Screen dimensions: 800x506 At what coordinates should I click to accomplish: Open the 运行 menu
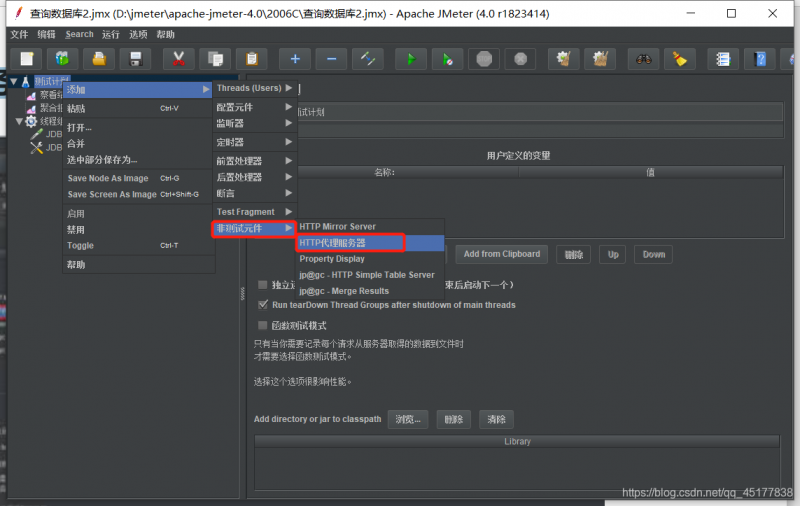tap(111, 35)
